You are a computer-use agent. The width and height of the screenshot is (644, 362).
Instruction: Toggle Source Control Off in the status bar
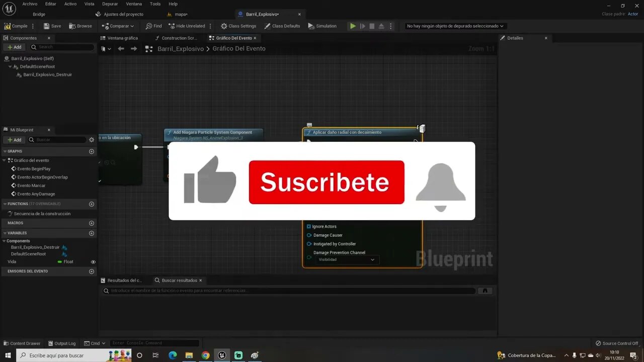coord(617,343)
